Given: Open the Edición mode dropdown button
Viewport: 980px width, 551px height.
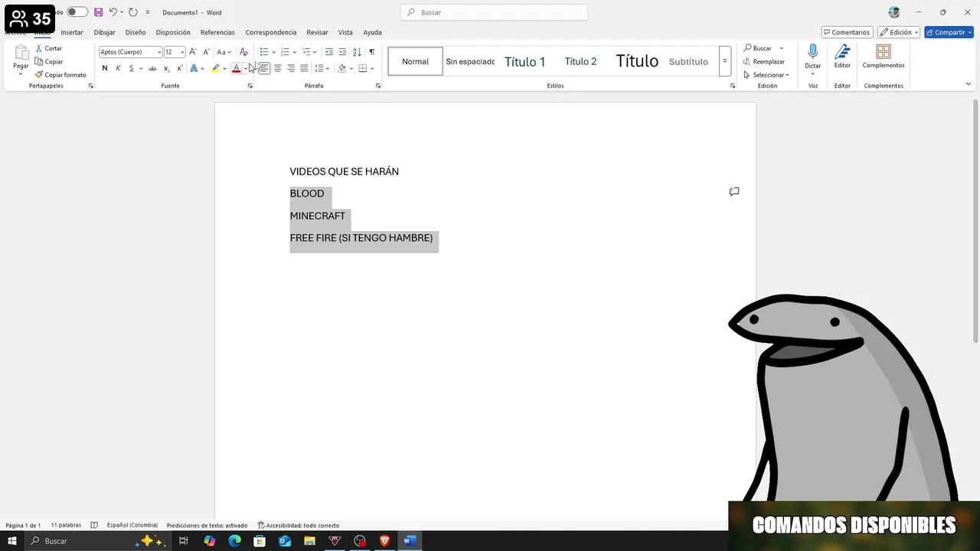Looking at the screenshot, I should [x=899, y=32].
